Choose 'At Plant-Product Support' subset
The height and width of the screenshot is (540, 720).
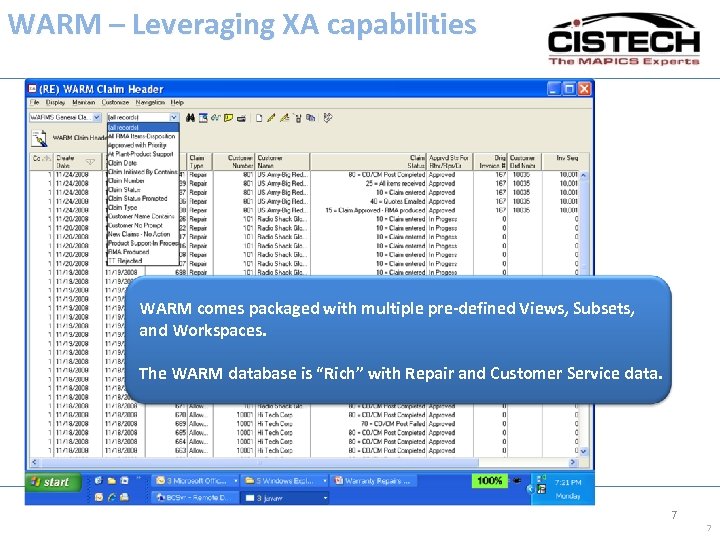point(143,154)
